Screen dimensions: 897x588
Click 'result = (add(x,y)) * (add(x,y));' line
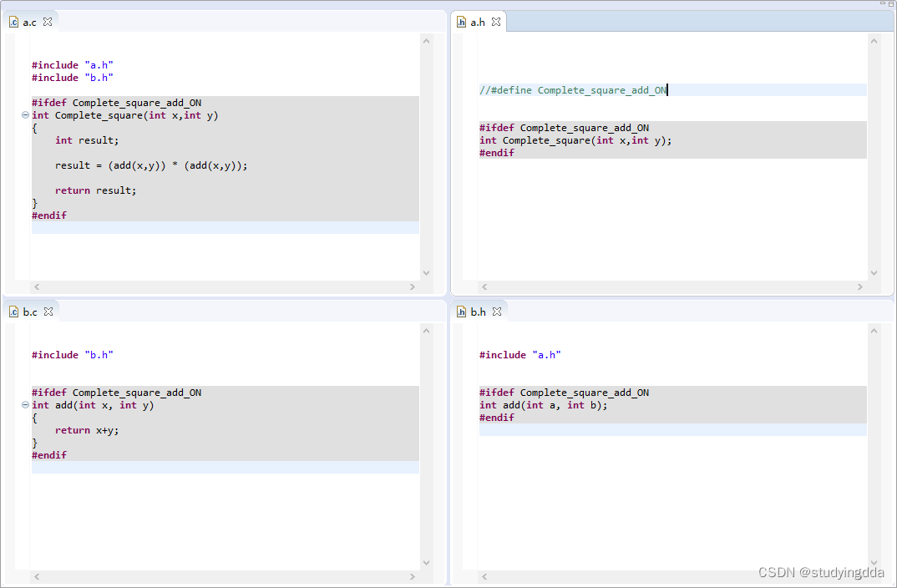pyautogui.click(x=151, y=166)
